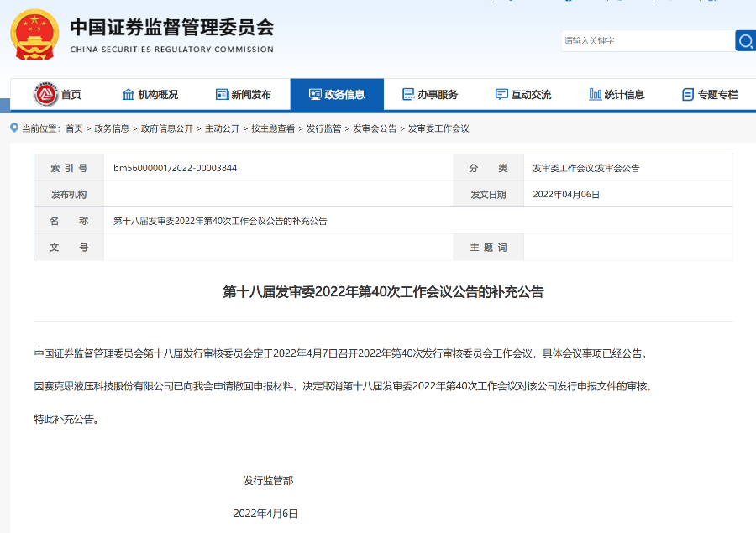Click the 请输入关键字 search input field

647,40
